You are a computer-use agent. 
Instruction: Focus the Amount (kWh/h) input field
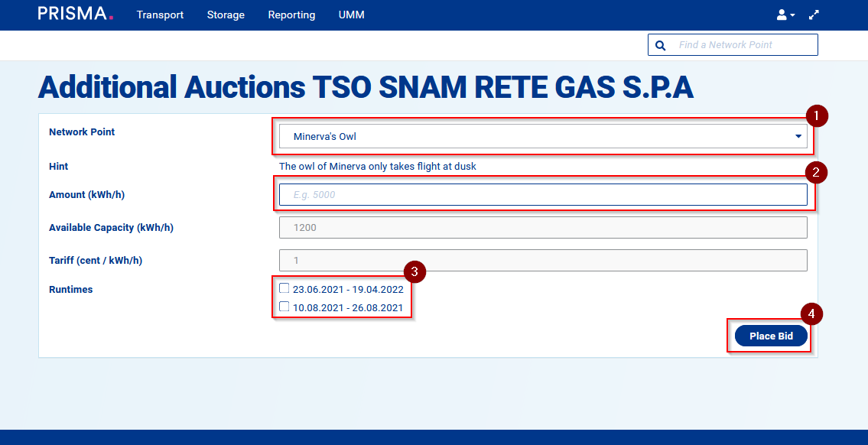tap(542, 195)
